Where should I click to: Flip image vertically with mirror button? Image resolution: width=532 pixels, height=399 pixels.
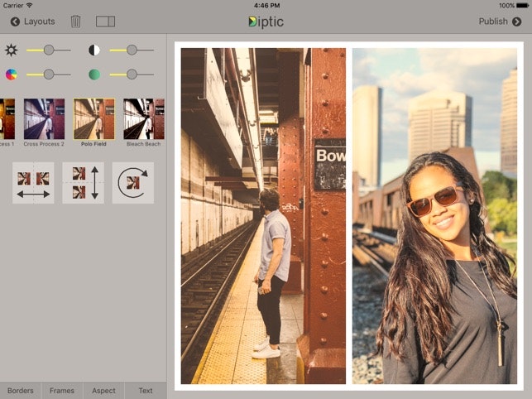click(x=83, y=183)
